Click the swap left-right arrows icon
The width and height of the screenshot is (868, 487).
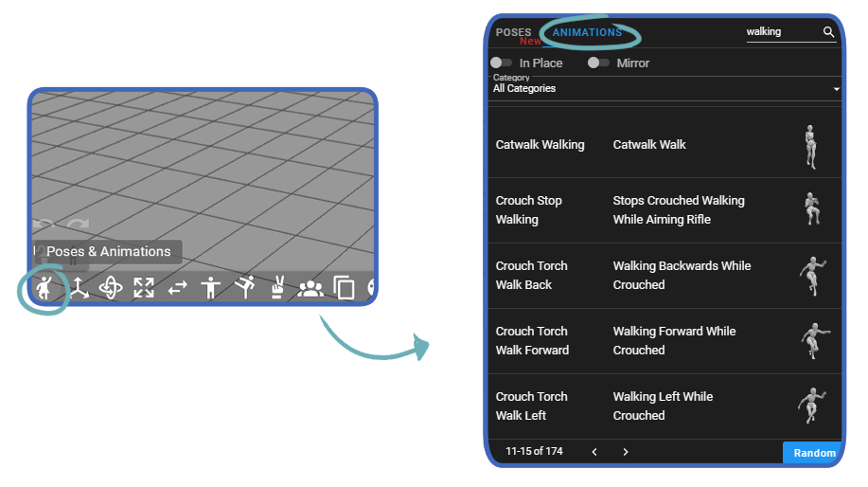click(178, 288)
